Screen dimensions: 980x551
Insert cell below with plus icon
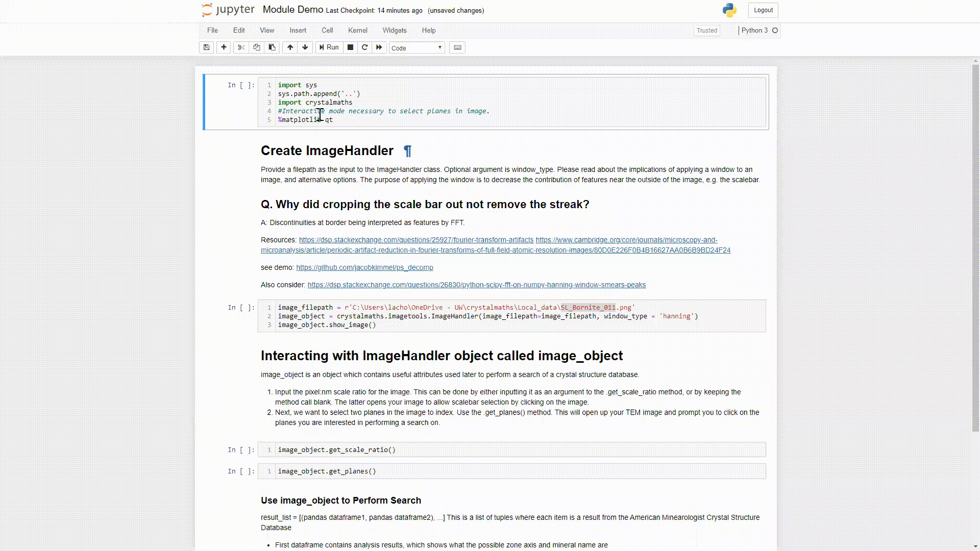coord(224,47)
